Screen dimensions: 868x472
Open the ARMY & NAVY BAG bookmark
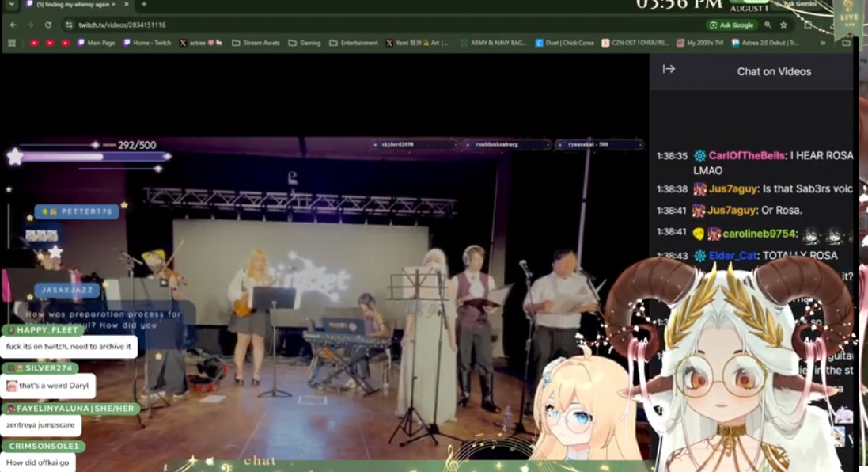coord(493,43)
